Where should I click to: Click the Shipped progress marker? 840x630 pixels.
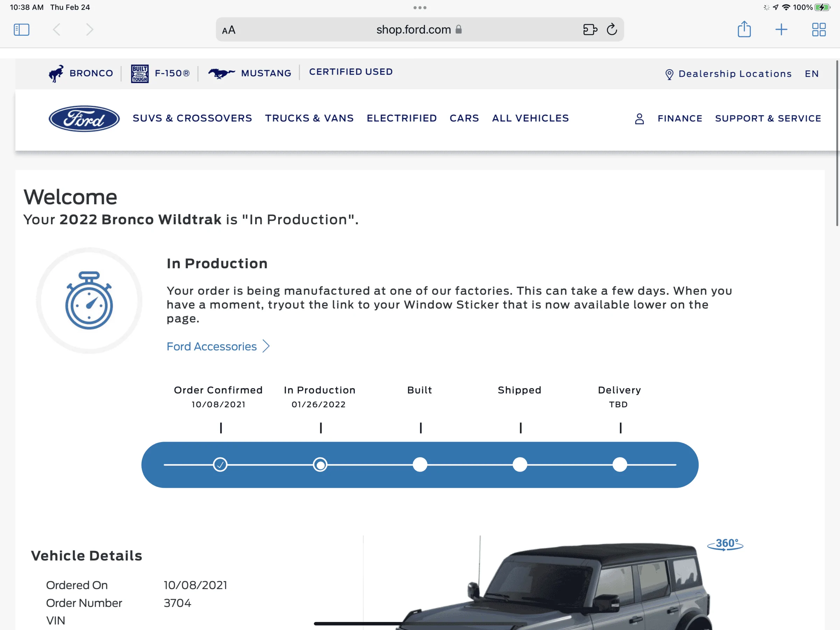(520, 464)
